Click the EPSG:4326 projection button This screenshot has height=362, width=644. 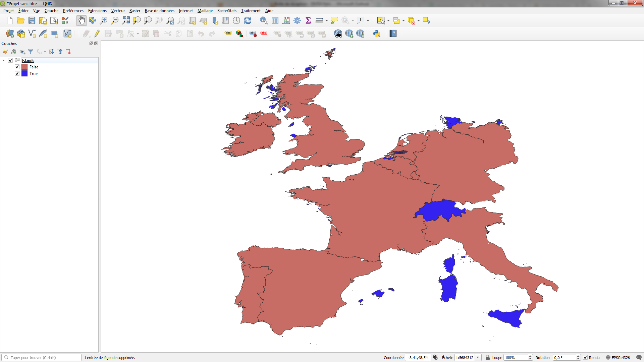618,358
